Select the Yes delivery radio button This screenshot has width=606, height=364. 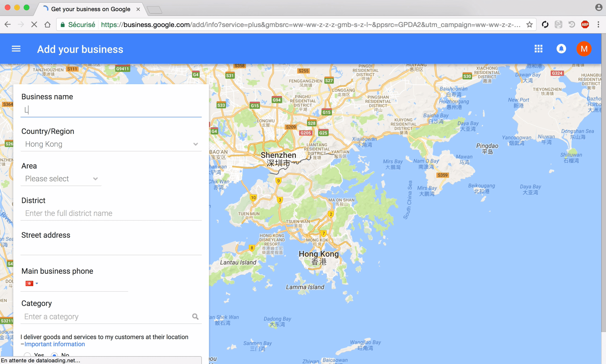[27, 355]
